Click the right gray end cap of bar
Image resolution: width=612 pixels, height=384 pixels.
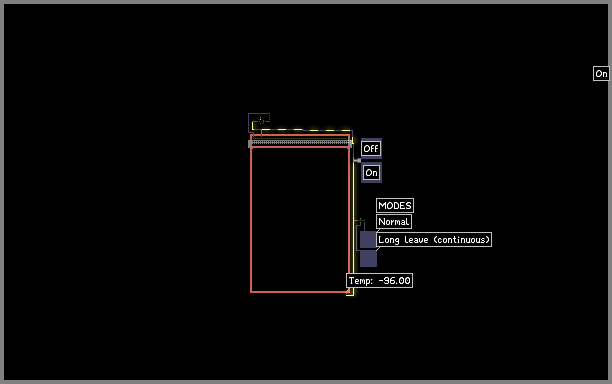click(350, 144)
